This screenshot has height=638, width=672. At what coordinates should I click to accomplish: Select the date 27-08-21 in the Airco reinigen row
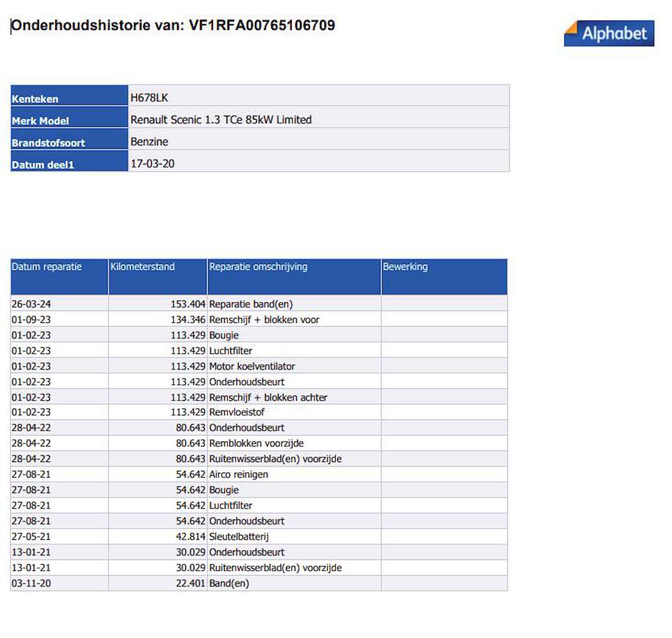click(x=31, y=475)
